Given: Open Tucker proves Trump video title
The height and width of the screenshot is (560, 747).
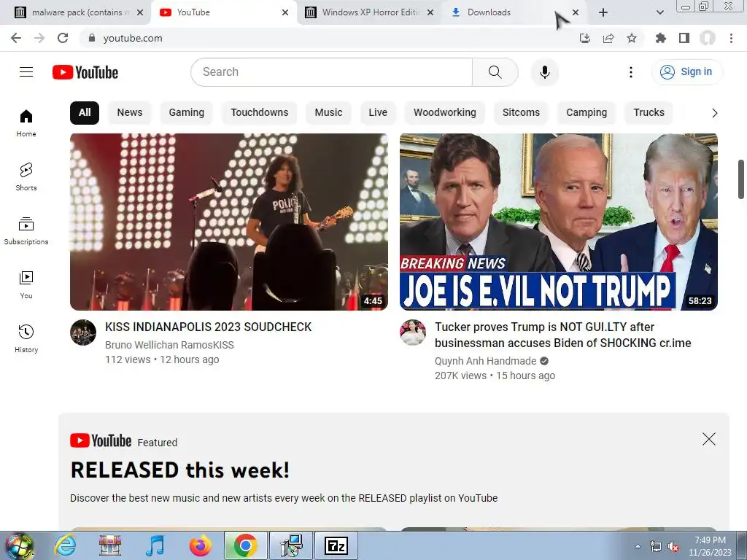Looking at the screenshot, I should pyautogui.click(x=562, y=335).
